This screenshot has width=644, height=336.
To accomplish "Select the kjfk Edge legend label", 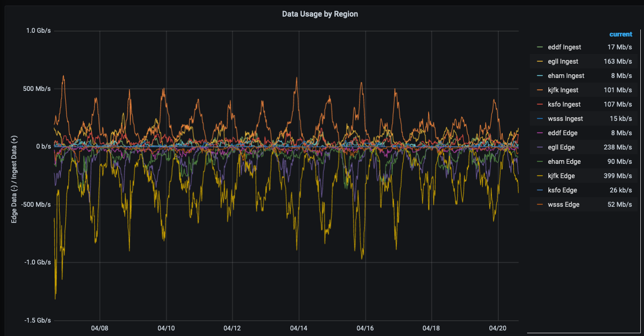I will point(561,176).
